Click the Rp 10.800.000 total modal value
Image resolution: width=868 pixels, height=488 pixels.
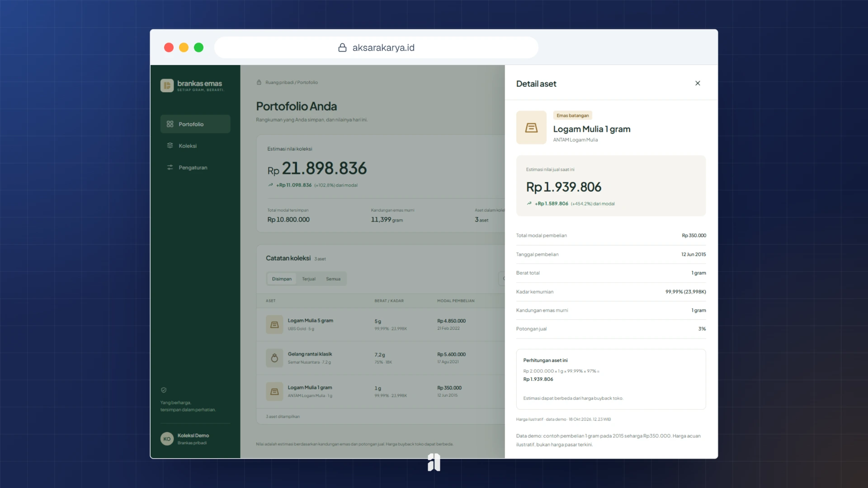pyautogui.click(x=288, y=220)
